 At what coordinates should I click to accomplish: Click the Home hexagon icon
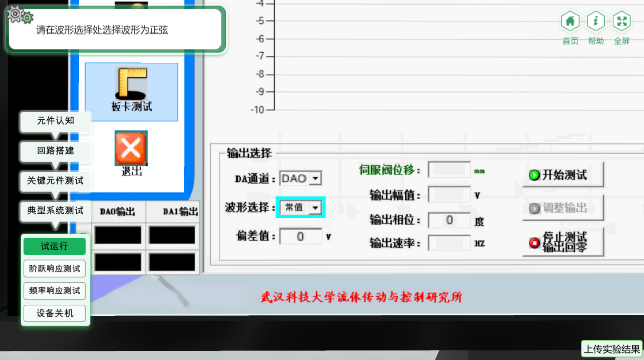click(x=570, y=22)
